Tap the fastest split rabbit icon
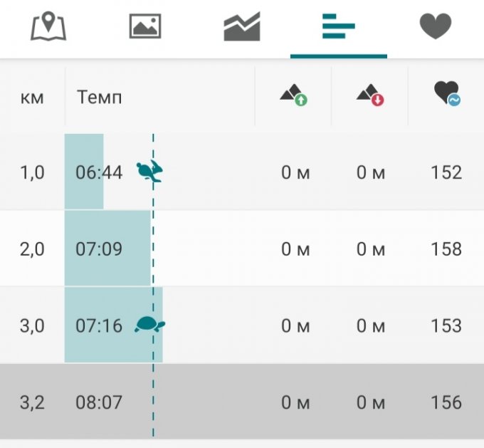Screen dimensions: 484x448 click(150, 172)
